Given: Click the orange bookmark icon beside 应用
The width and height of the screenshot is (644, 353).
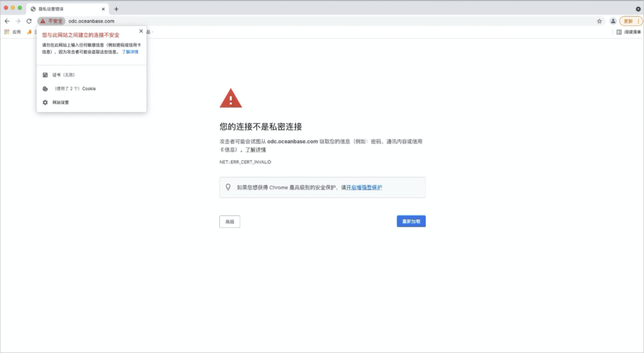Looking at the screenshot, I should coord(29,32).
